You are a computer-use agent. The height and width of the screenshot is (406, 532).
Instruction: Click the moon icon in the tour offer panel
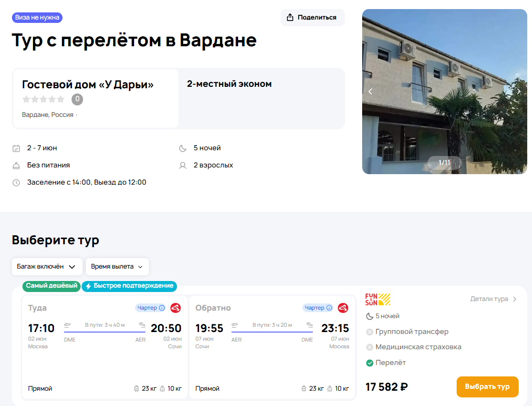369,316
